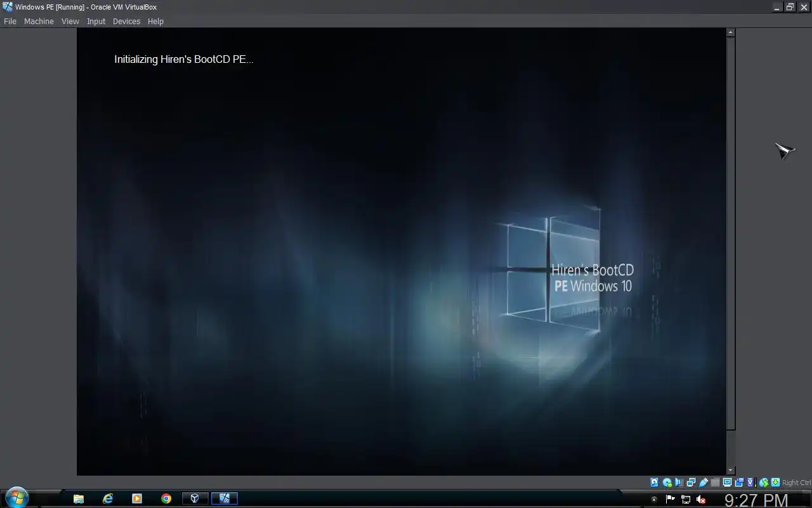812x508 pixels.
Task: Click the VirtualBox title bar app icon
Action: click(x=8, y=7)
